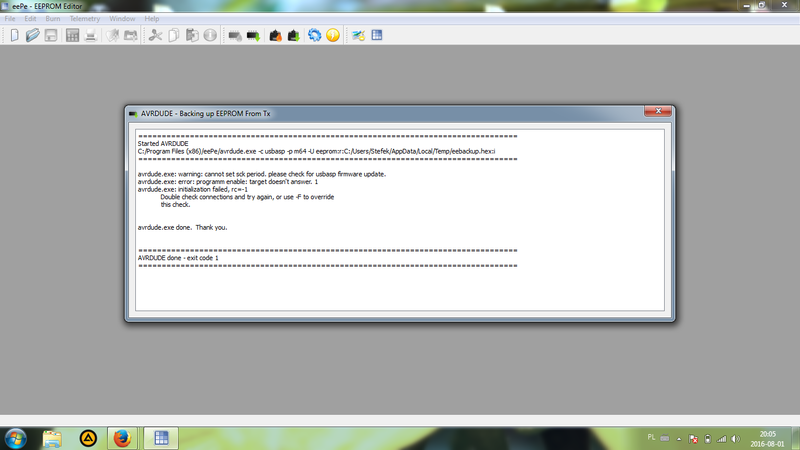The height and width of the screenshot is (450, 800).
Task: Open the Windows Start menu
Action: point(15,439)
